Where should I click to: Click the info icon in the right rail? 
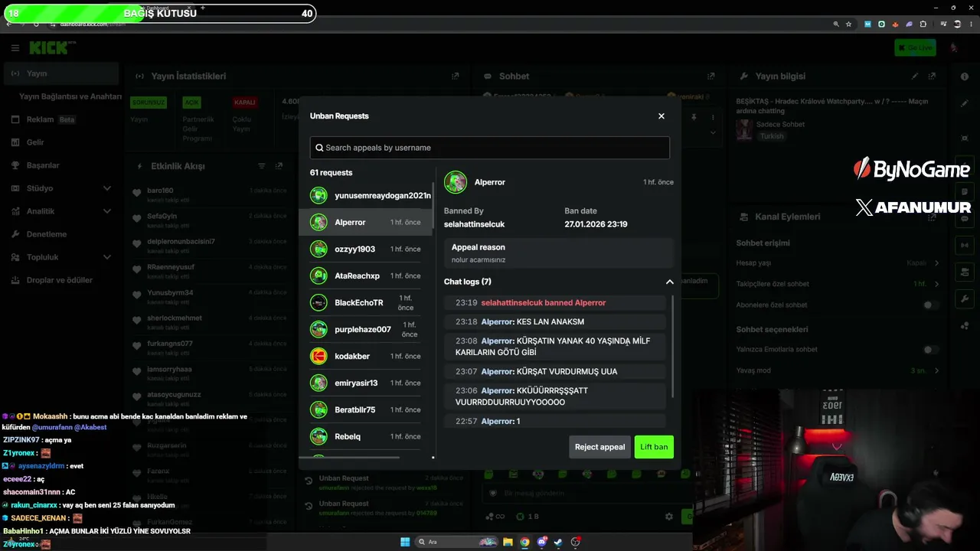(x=965, y=77)
